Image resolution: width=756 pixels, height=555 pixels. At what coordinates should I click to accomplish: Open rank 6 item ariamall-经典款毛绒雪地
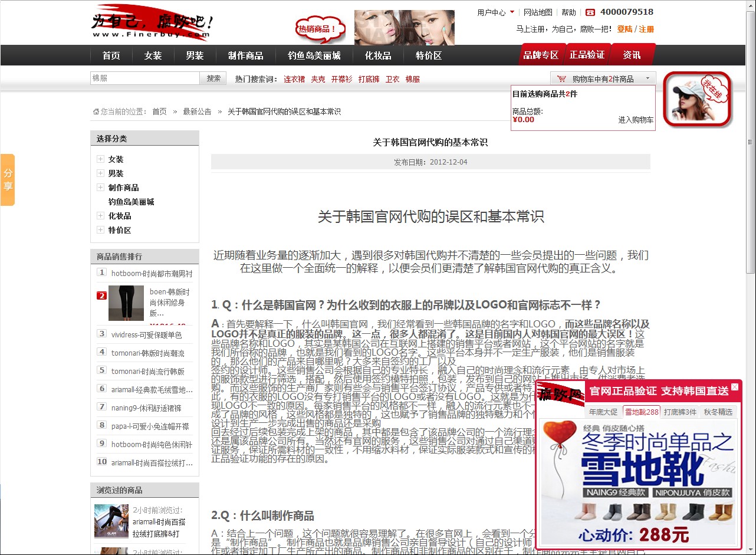pos(152,390)
